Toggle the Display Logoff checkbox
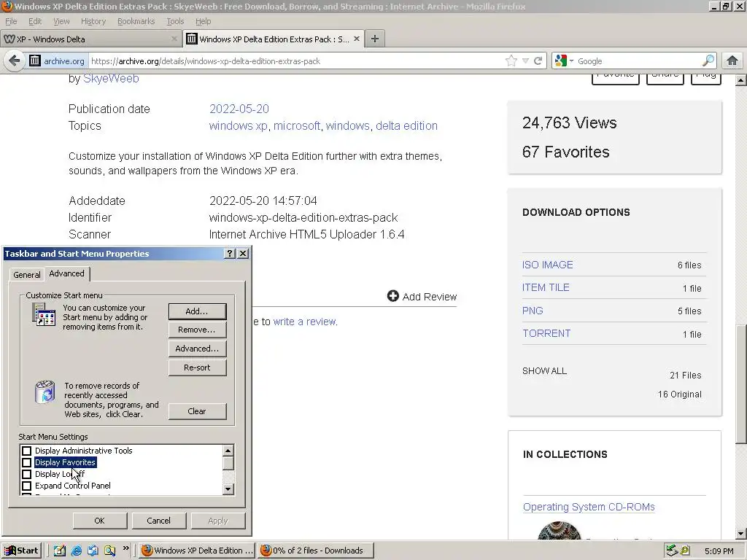The height and width of the screenshot is (560, 747). 27,474
